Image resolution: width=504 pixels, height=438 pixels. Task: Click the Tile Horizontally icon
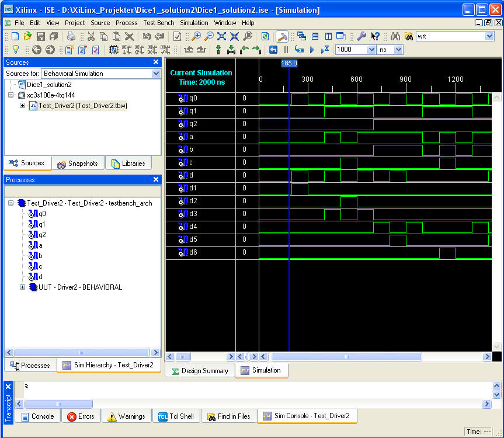tap(315, 36)
